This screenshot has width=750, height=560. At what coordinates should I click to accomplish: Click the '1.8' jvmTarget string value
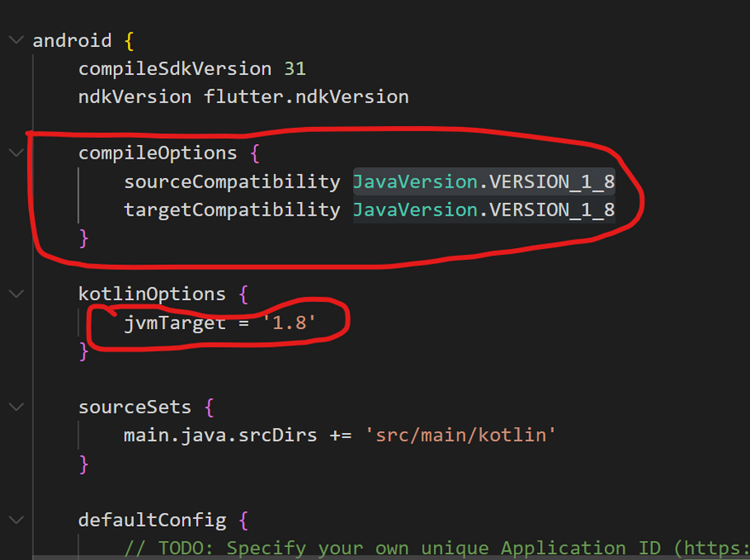[294, 322]
